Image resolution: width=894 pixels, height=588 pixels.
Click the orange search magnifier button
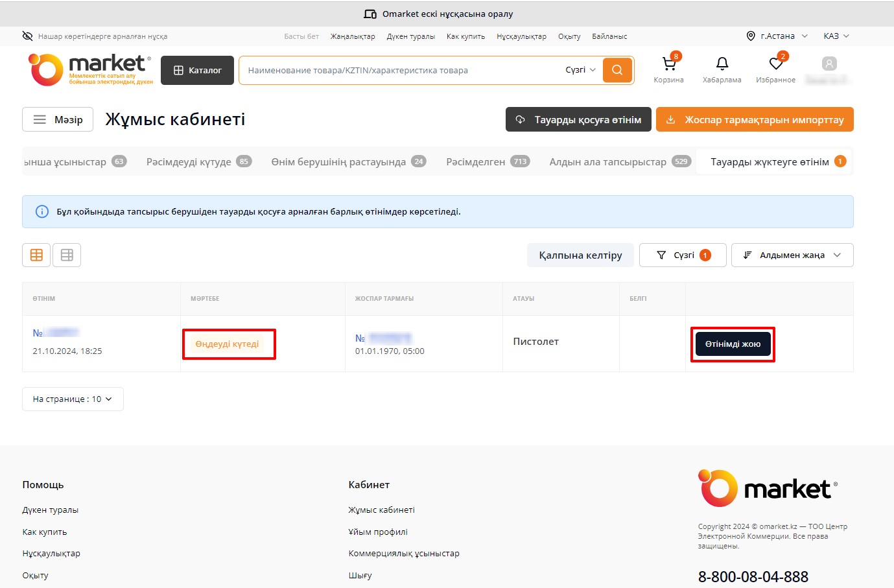click(x=617, y=70)
